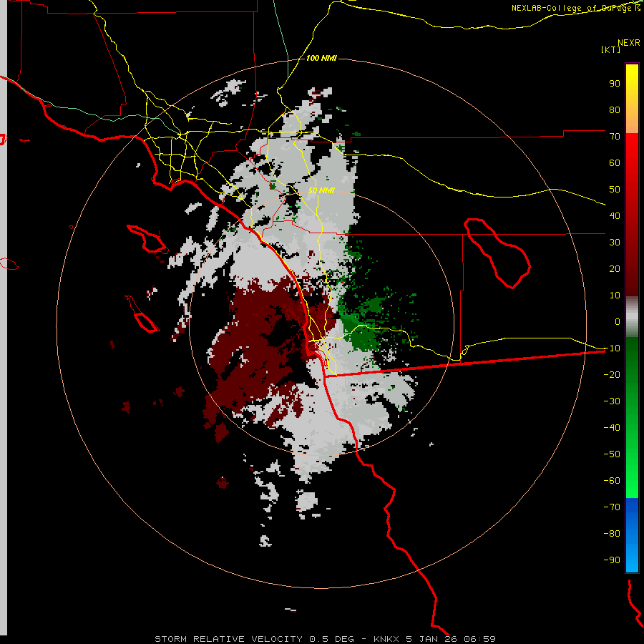Screen dimensions: 644x644
Task: Click the 80 value on the velocity scale
Action: (x=615, y=109)
